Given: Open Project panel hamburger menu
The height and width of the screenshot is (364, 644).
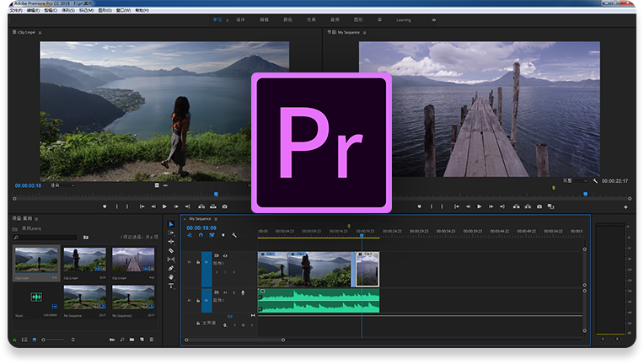Looking at the screenshot, I should 36,219.
